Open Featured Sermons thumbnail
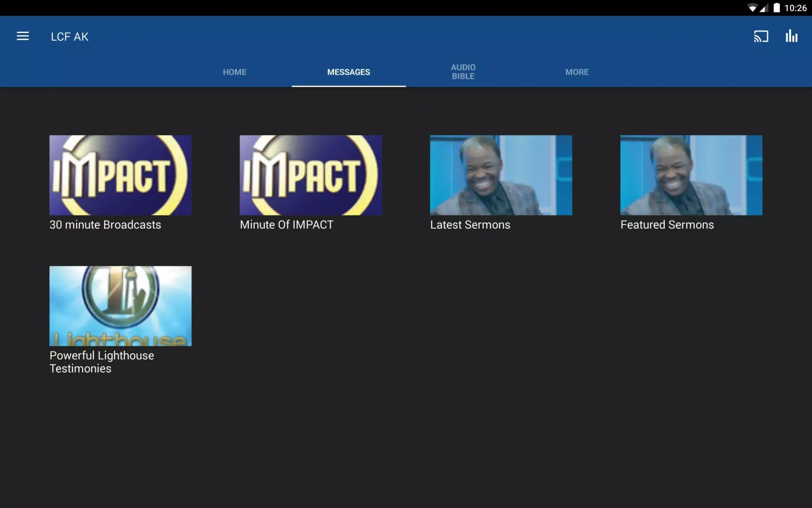This screenshot has width=812, height=508. pyautogui.click(x=691, y=175)
